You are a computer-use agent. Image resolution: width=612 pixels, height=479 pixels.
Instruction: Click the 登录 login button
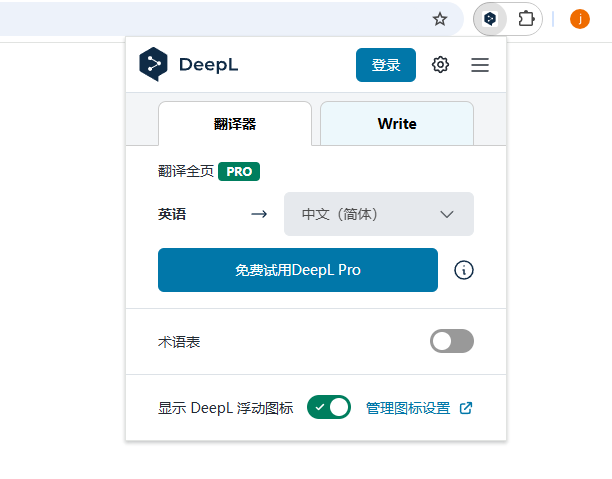[386, 65]
